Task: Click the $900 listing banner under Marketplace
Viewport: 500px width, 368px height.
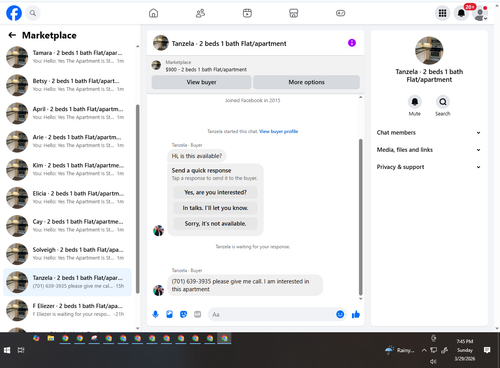Action: pos(255,66)
